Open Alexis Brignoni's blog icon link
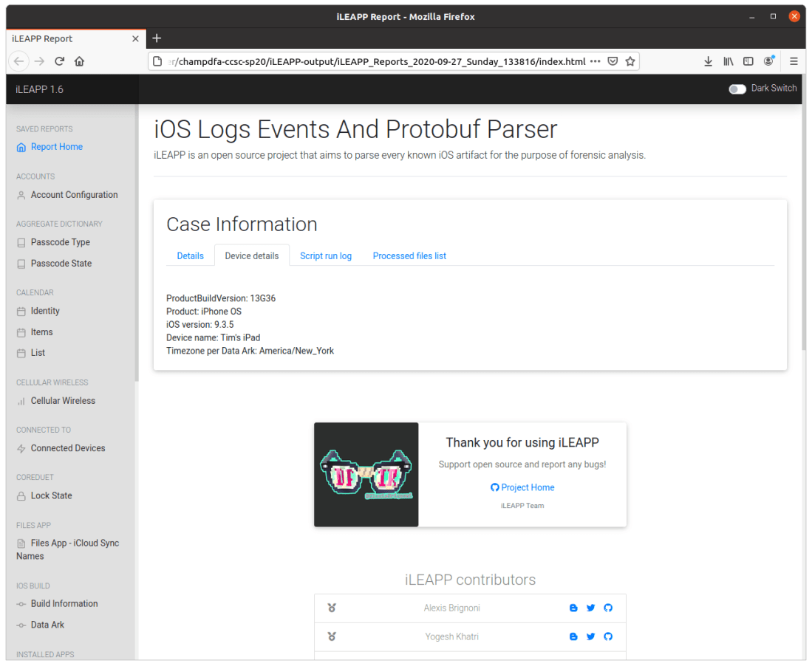 [x=573, y=608]
